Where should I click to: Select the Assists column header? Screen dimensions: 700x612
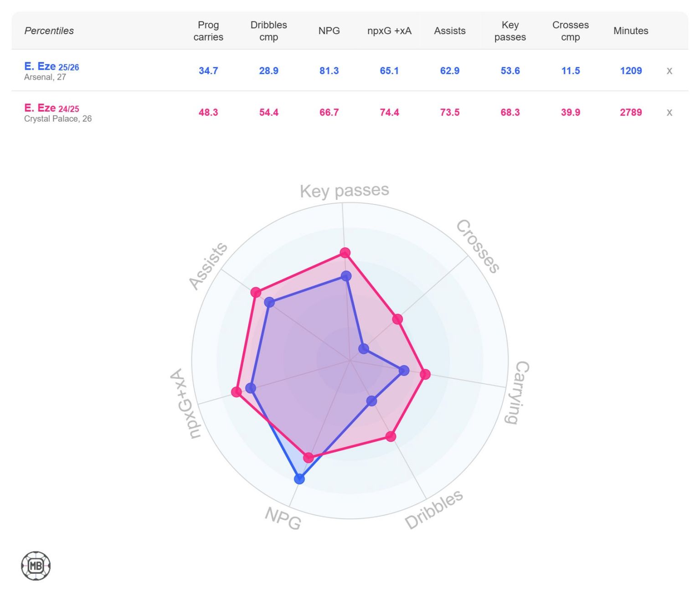click(450, 31)
